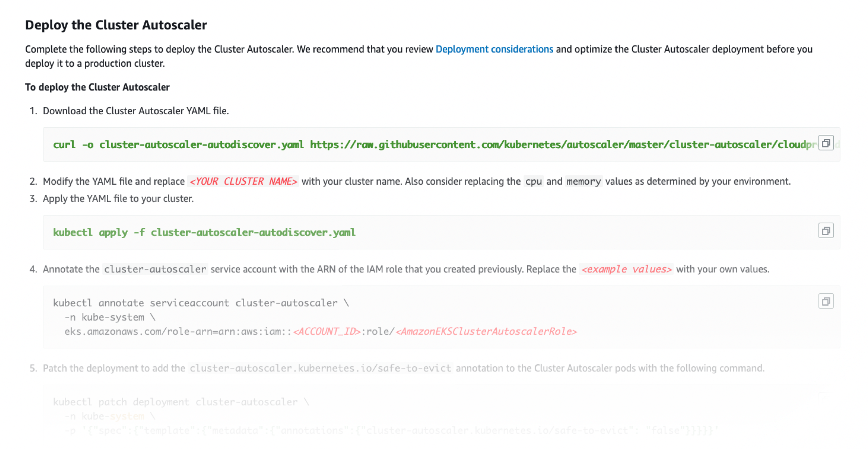Click the kubectl patch deployment code line

pyautogui.click(x=181, y=402)
